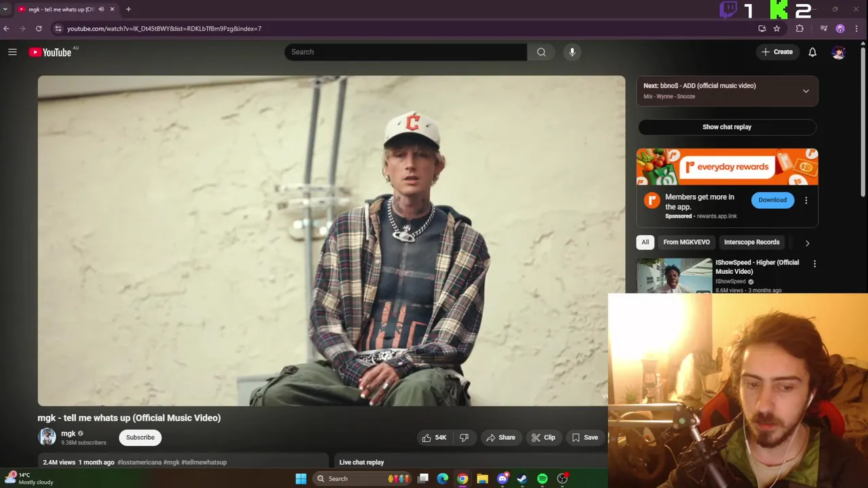Select the All filter chip
This screenshot has height=488, width=868.
[645, 242]
